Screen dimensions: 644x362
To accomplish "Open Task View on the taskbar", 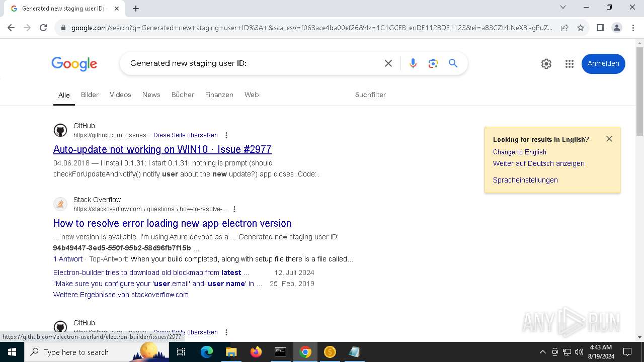I will coord(181,352).
